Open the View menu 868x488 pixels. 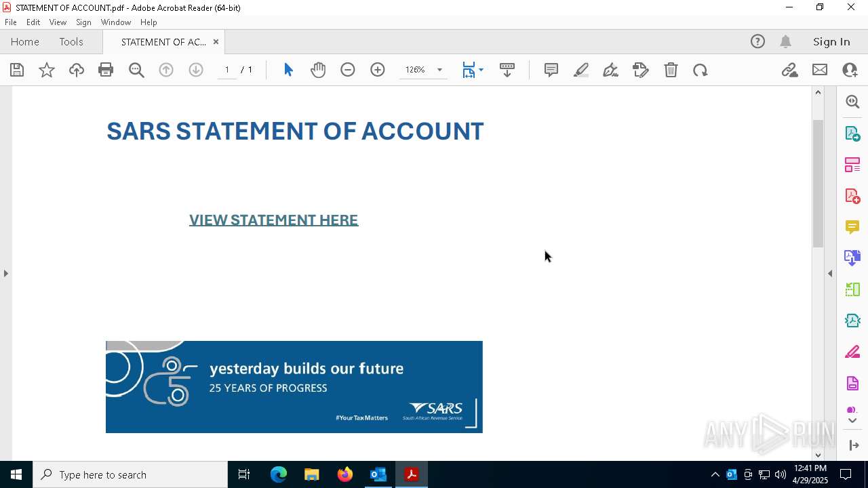pos(58,22)
